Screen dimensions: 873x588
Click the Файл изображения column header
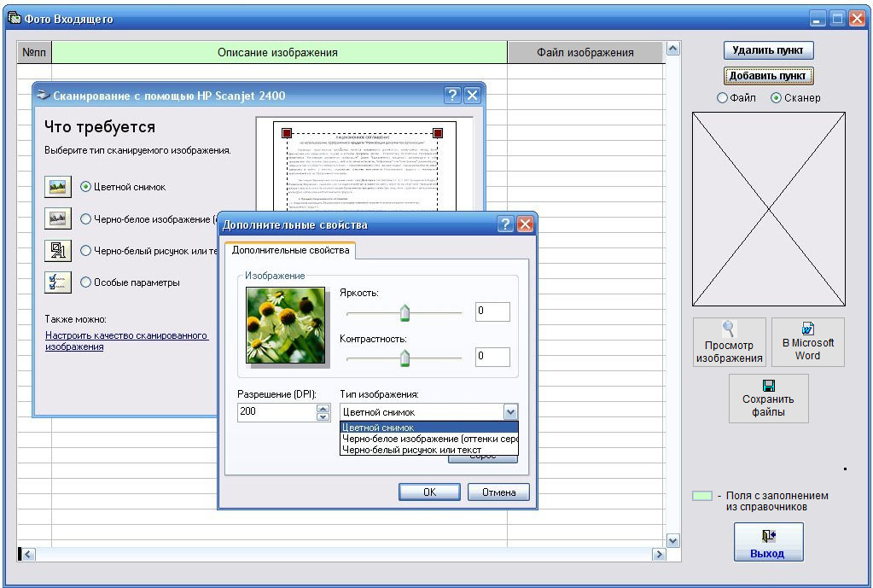point(585,52)
